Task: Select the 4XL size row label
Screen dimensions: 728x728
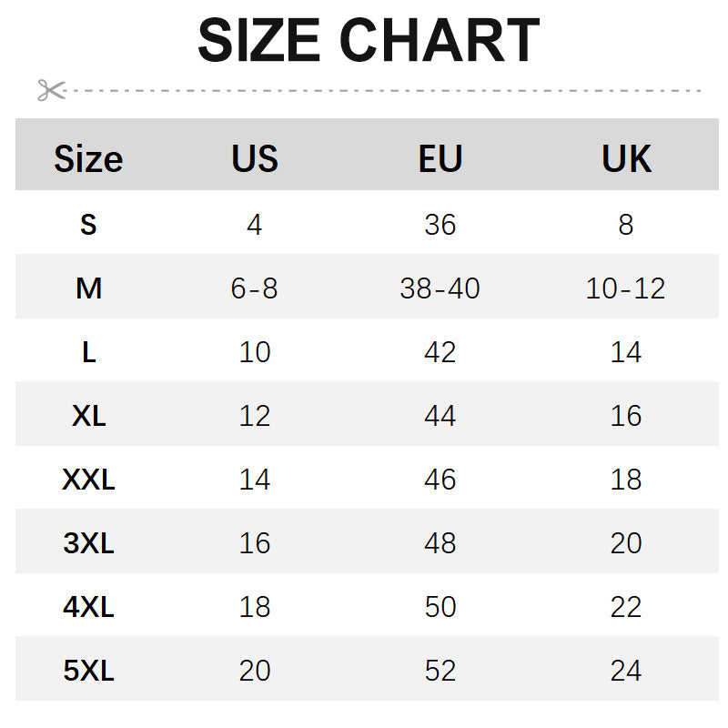Action: click(88, 607)
